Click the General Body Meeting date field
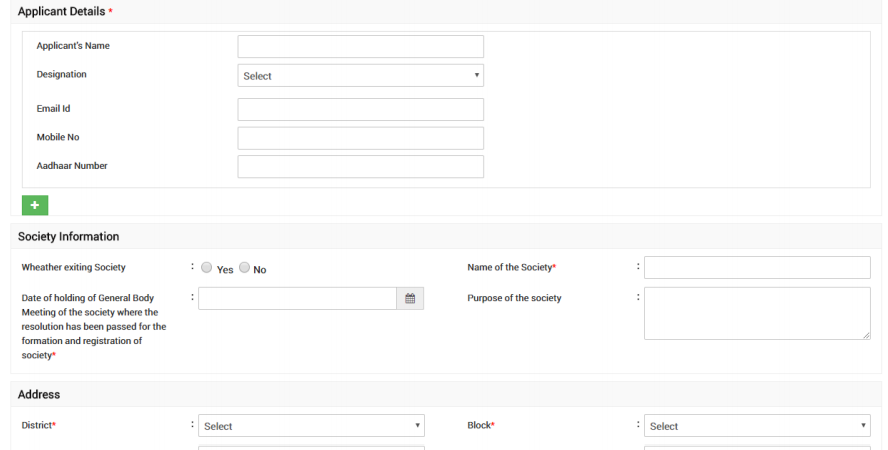Screen dimensions: 888x450 coord(297,298)
